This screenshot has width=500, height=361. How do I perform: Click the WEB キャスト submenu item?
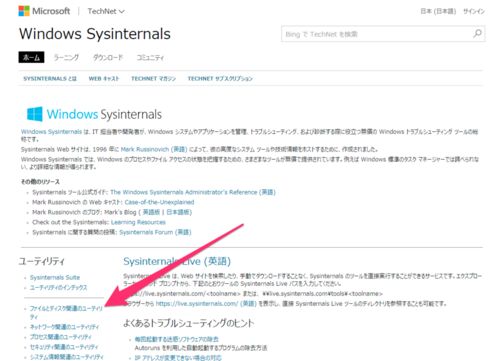pyautogui.click(x=104, y=79)
